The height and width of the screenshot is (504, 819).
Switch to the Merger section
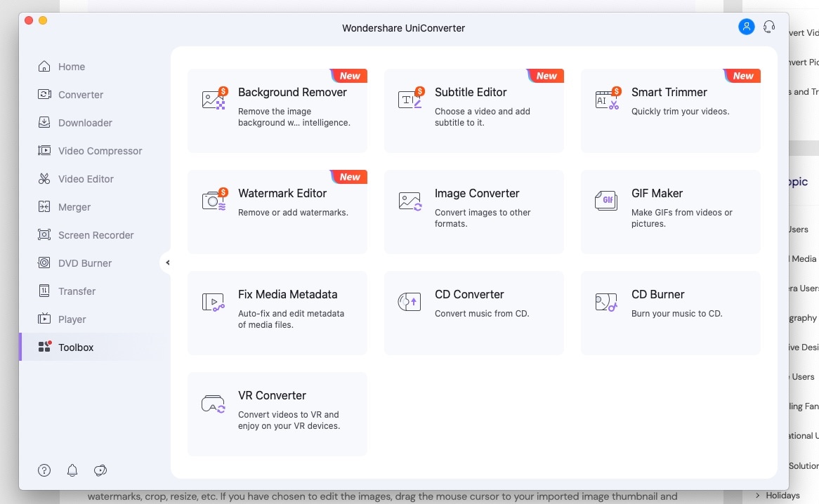(74, 207)
